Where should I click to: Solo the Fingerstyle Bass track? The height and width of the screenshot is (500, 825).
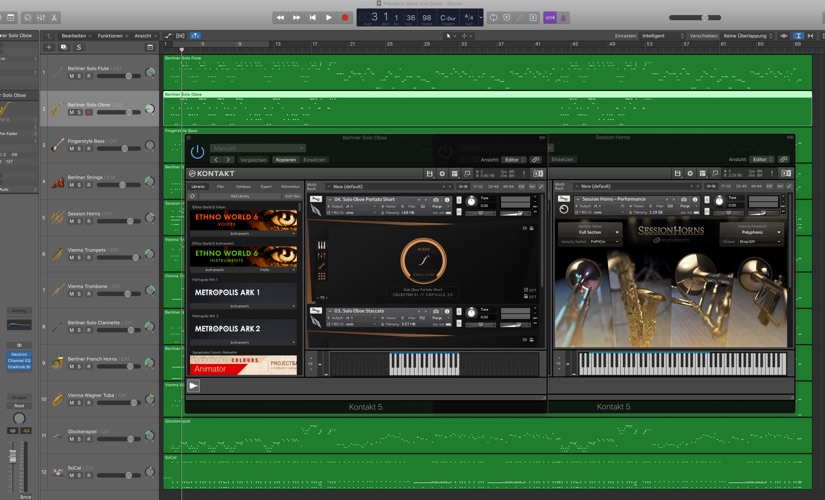[79, 148]
